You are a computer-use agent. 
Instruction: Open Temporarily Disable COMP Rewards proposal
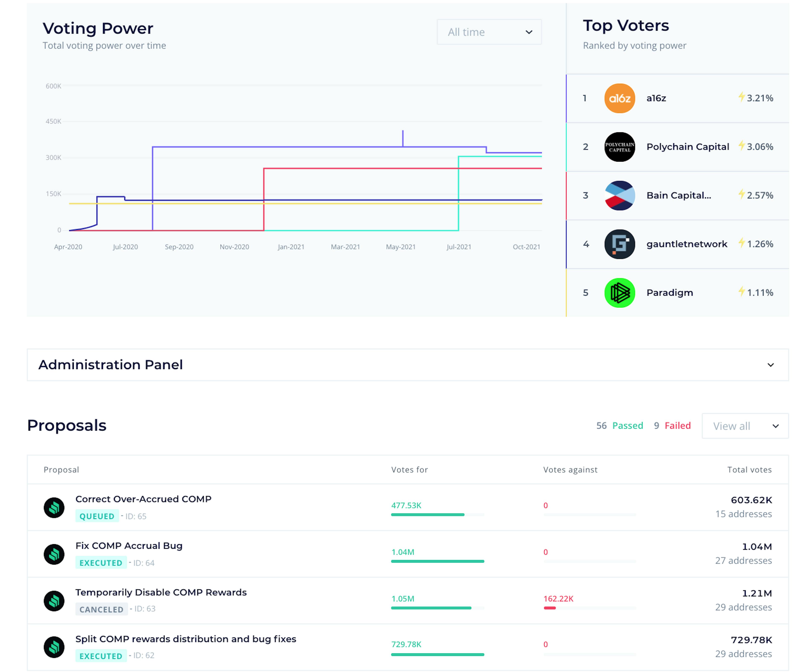pos(161,593)
